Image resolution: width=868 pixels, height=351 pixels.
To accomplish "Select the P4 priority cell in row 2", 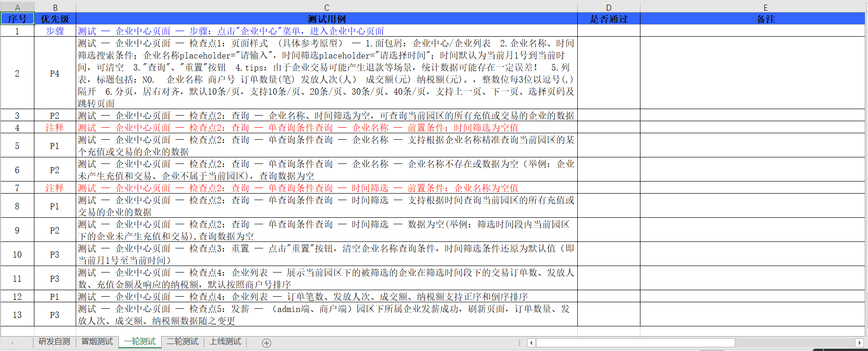I will [x=55, y=73].
